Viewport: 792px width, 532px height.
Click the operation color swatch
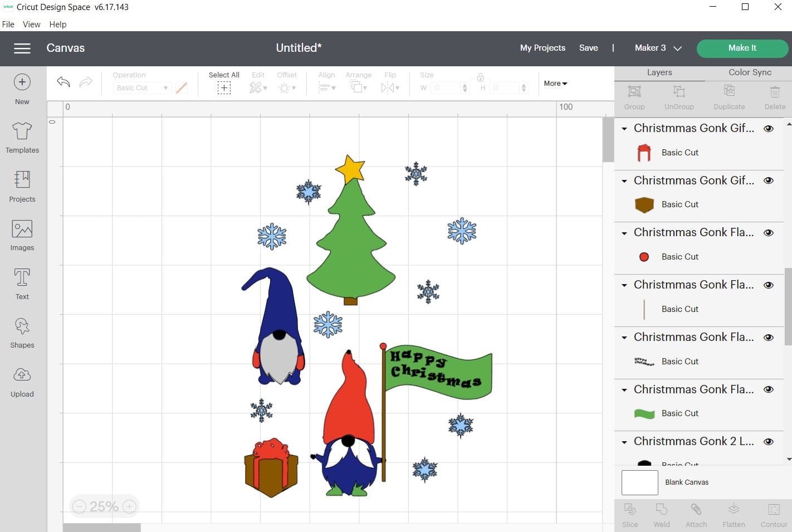[x=182, y=88]
